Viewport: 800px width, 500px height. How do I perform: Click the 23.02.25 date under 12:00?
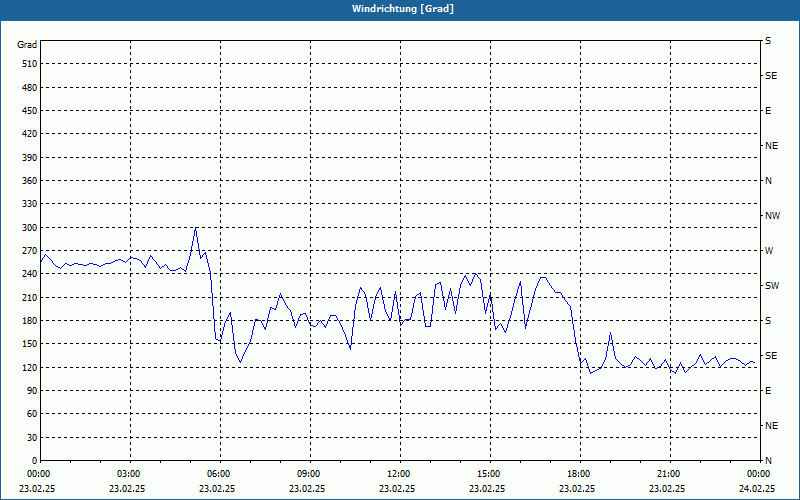397,489
